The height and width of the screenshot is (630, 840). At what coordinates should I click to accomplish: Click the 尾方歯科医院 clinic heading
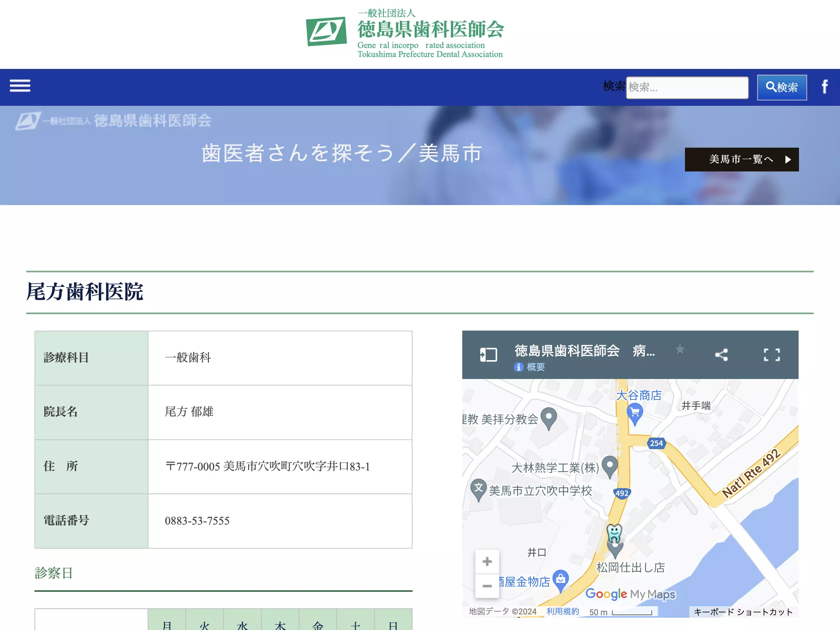coord(85,292)
